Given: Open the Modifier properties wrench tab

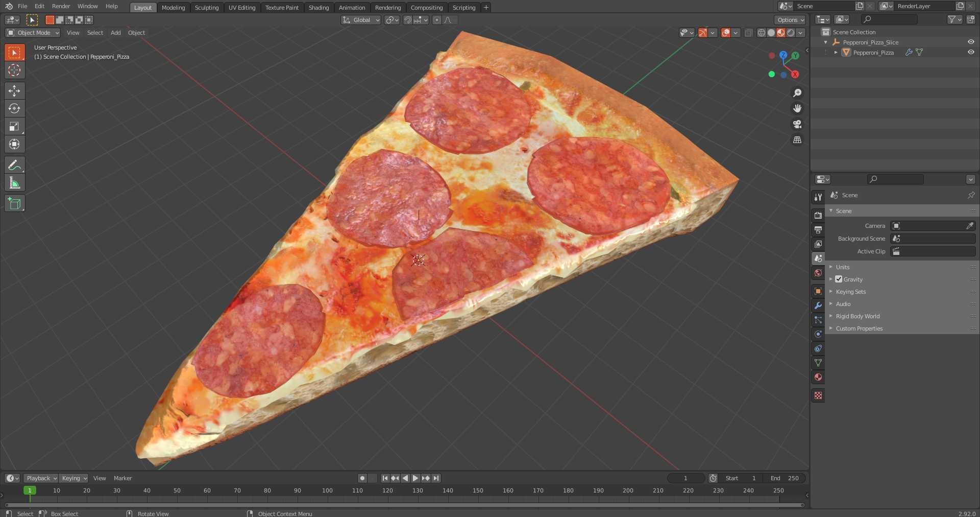Looking at the screenshot, I should point(818,306).
